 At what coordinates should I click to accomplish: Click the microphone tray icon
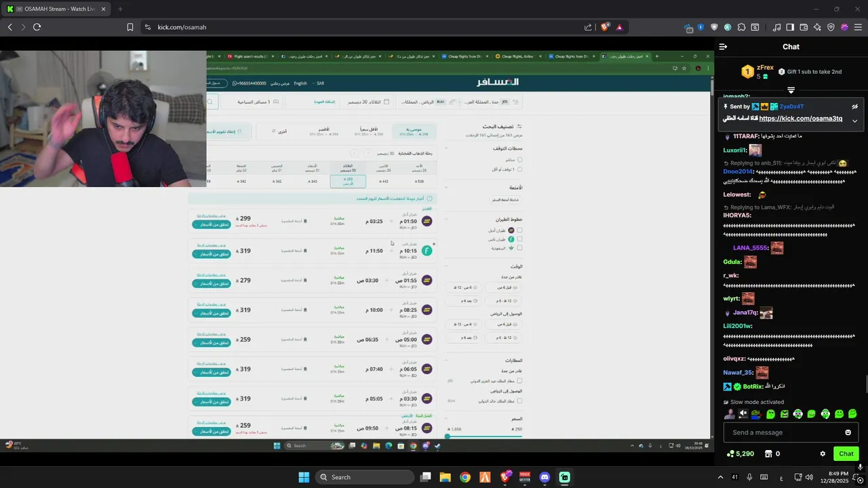(x=749, y=477)
